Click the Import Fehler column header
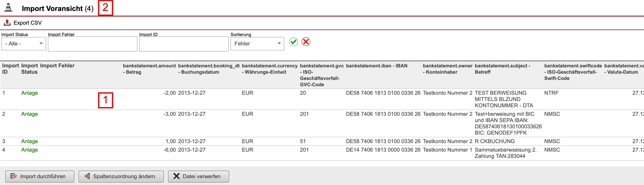This screenshot has width=644, height=185. pyautogui.click(x=57, y=66)
